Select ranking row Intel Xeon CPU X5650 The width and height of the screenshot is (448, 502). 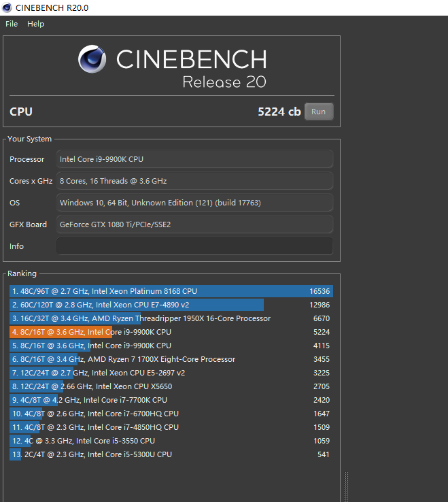(171, 386)
